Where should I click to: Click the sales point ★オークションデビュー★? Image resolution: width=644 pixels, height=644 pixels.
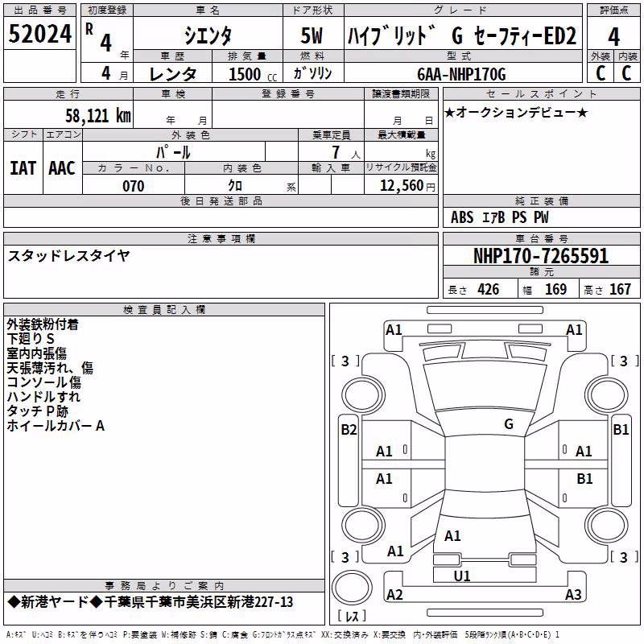(516, 112)
